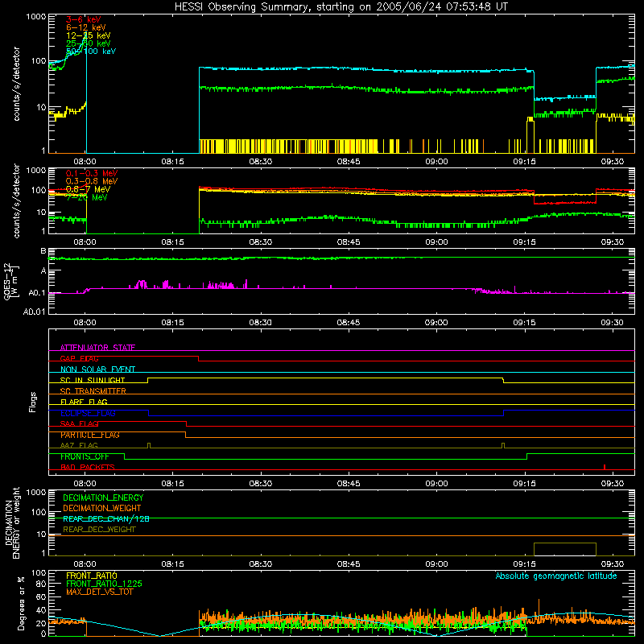The image size is (644, 644).
Task: Click the DECIMATION ENERGY or weight axis title
Action: tap(12, 522)
